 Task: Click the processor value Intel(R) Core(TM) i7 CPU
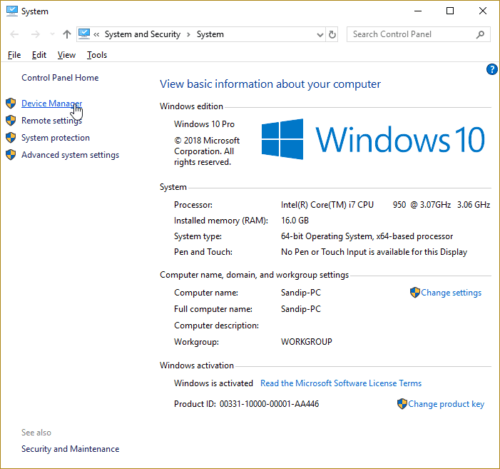pyautogui.click(x=327, y=204)
